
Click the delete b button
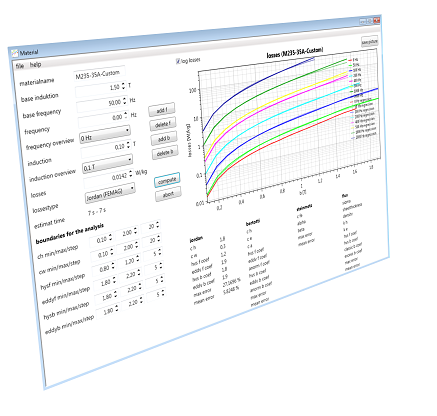click(165, 153)
